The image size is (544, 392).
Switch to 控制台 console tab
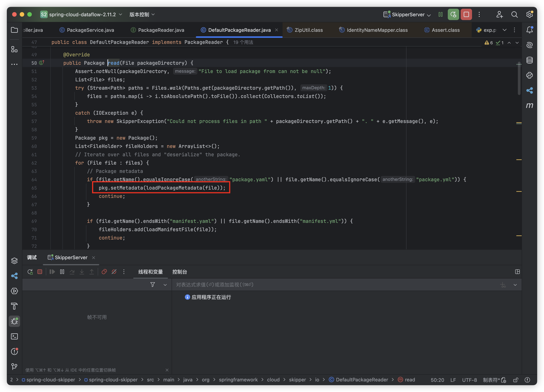click(x=180, y=272)
